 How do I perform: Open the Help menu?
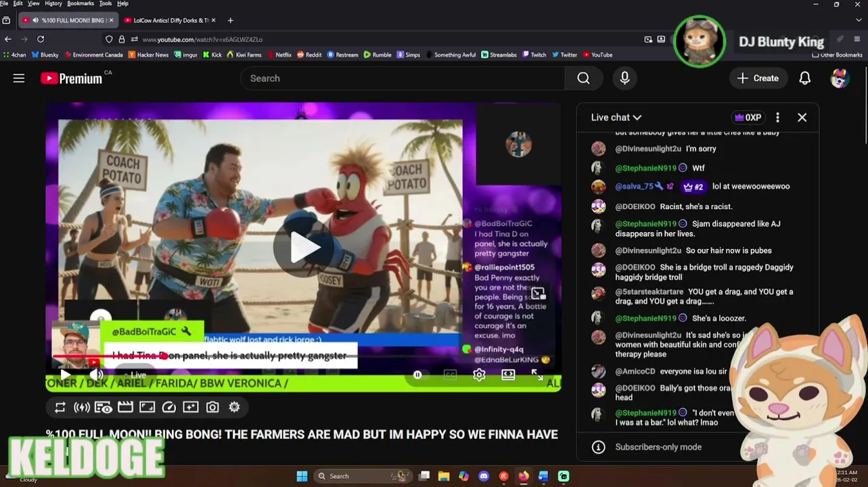click(122, 3)
